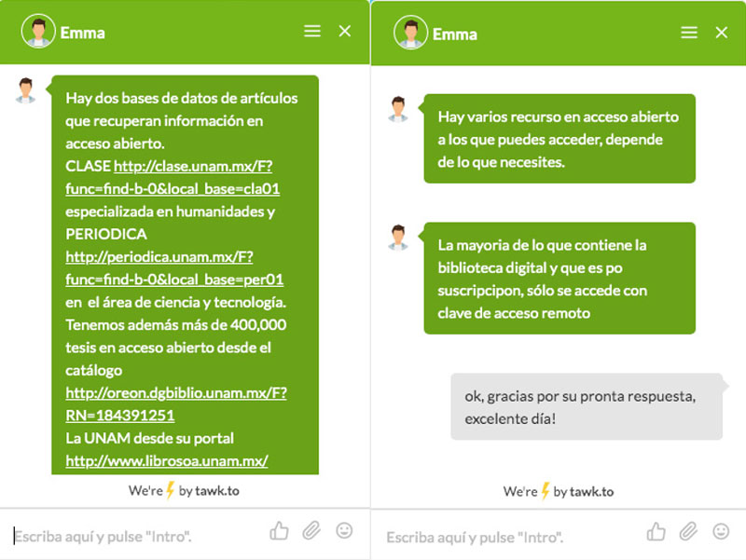The width and height of the screenshot is (746, 560).
Task: Close the left Emma chat window
Action: tap(345, 32)
